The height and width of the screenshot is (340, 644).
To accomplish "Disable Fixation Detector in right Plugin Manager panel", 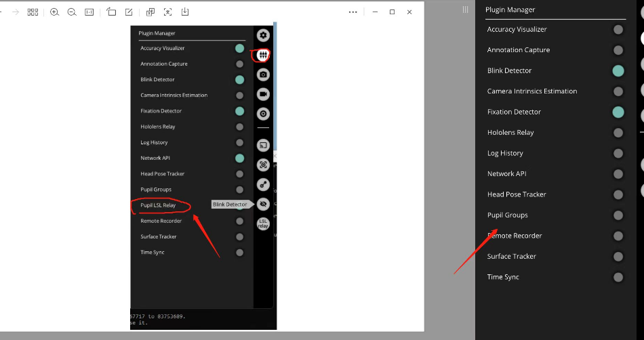I will 618,112.
